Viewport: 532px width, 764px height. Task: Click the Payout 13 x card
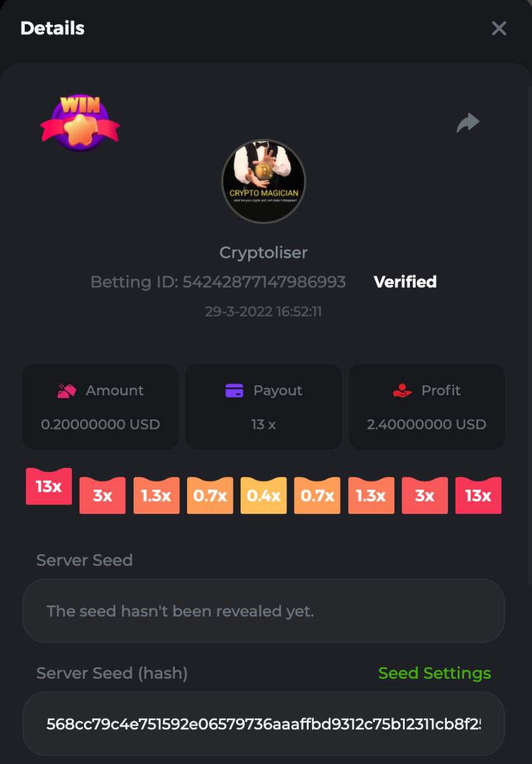tap(263, 407)
